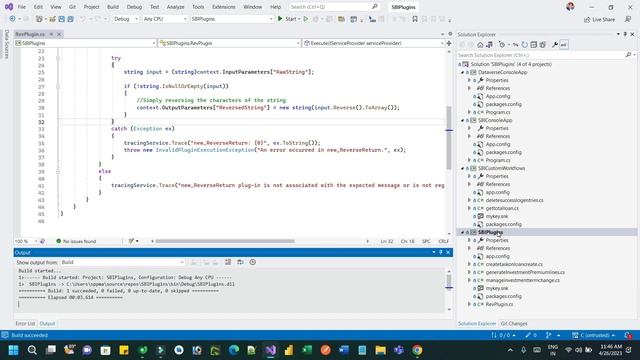Image resolution: width=640 pixels, height=360 pixels.
Task: Open the File menu
Action: click(x=22, y=7)
